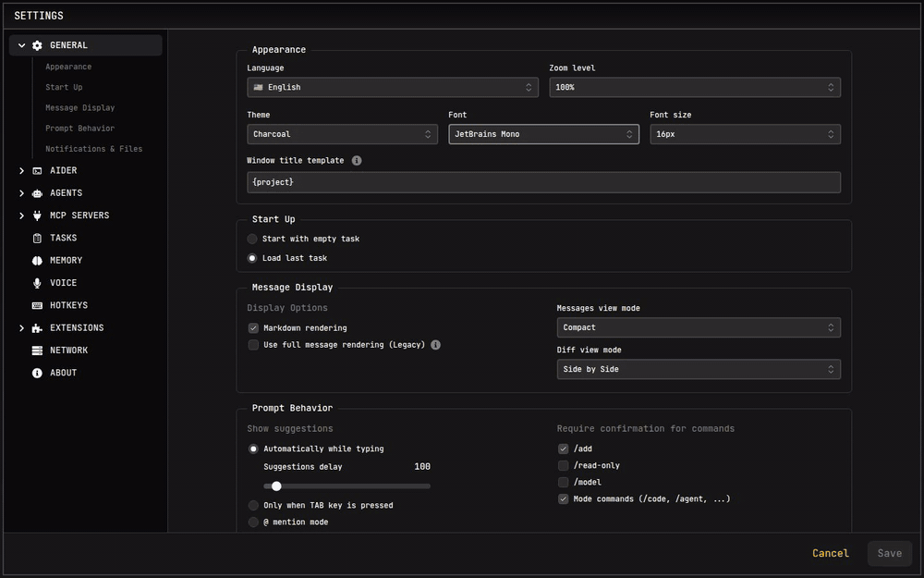Expand the Extensions section chevron
Viewport: 924px width, 578px height.
click(x=22, y=328)
